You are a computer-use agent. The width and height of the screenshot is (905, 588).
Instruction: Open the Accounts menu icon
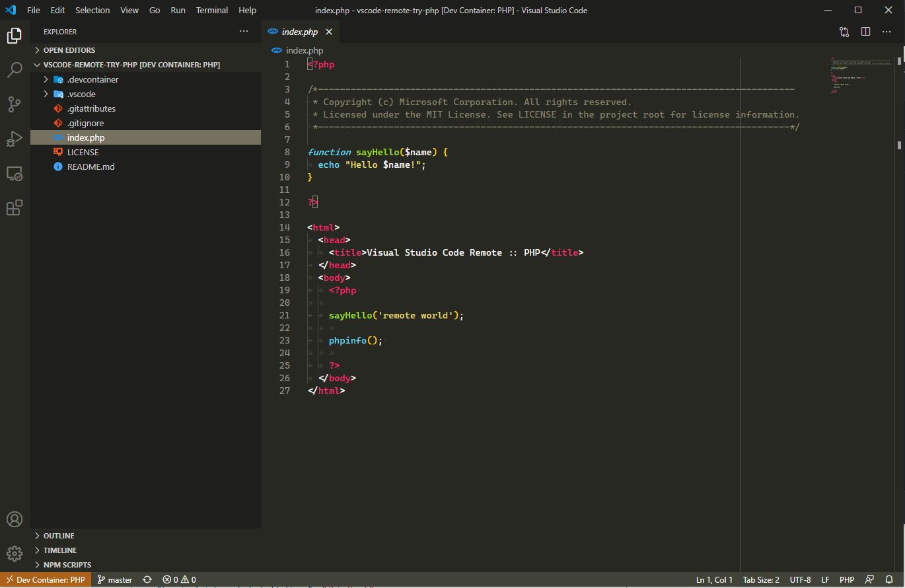(15, 519)
